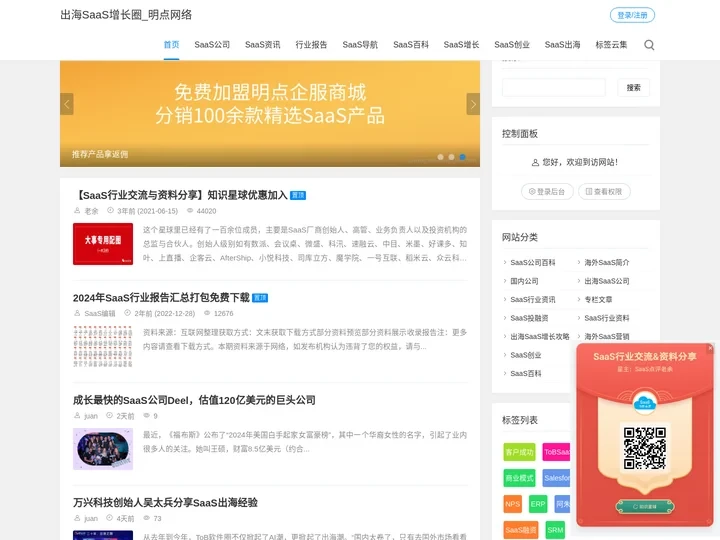
Task: Open the SaaS资讯 menu item
Action: 263,45
